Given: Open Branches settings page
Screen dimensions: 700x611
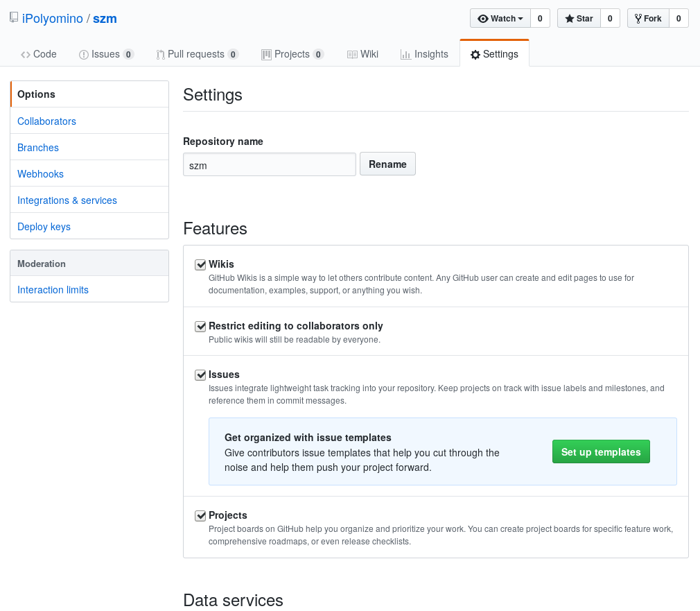Looking at the screenshot, I should (x=89, y=148).
